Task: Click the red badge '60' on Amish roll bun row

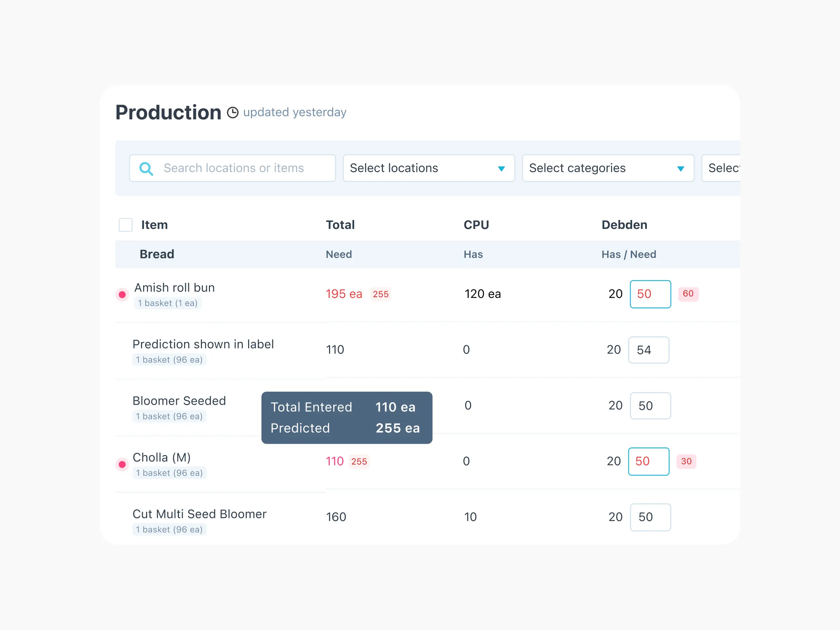Action: pos(688,293)
